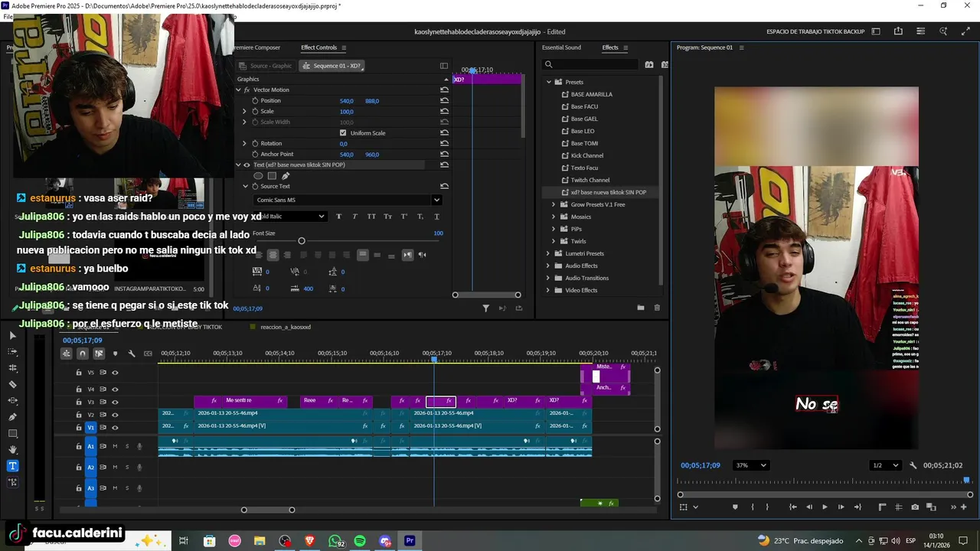Switch to the Essential Sound tab

coord(561,47)
